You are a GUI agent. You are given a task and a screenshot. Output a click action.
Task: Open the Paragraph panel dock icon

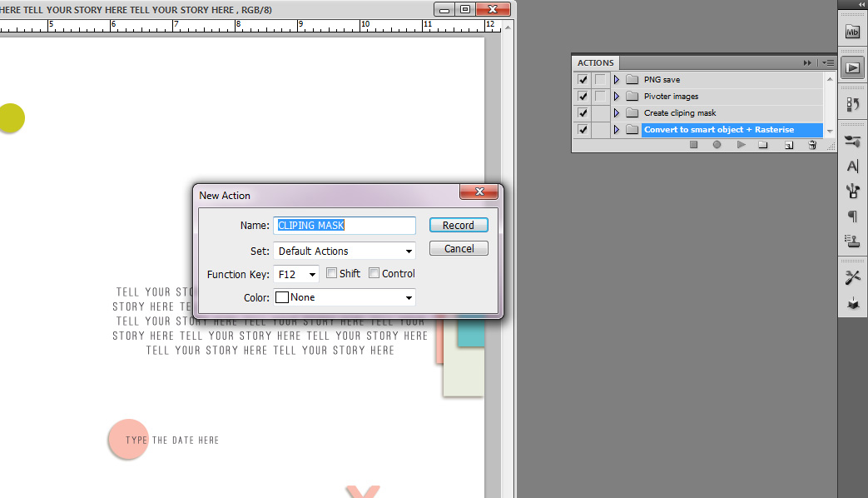[x=852, y=216]
